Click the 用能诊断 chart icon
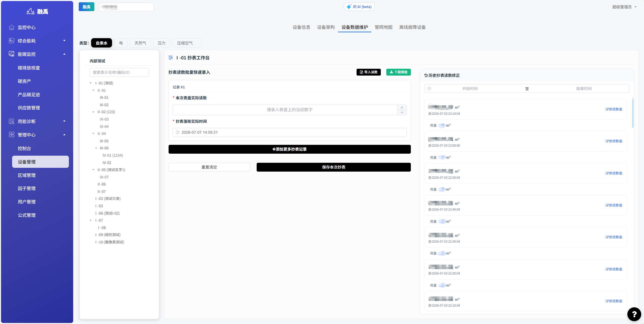Image resolution: width=644 pixels, height=324 pixels. [12, 121]
